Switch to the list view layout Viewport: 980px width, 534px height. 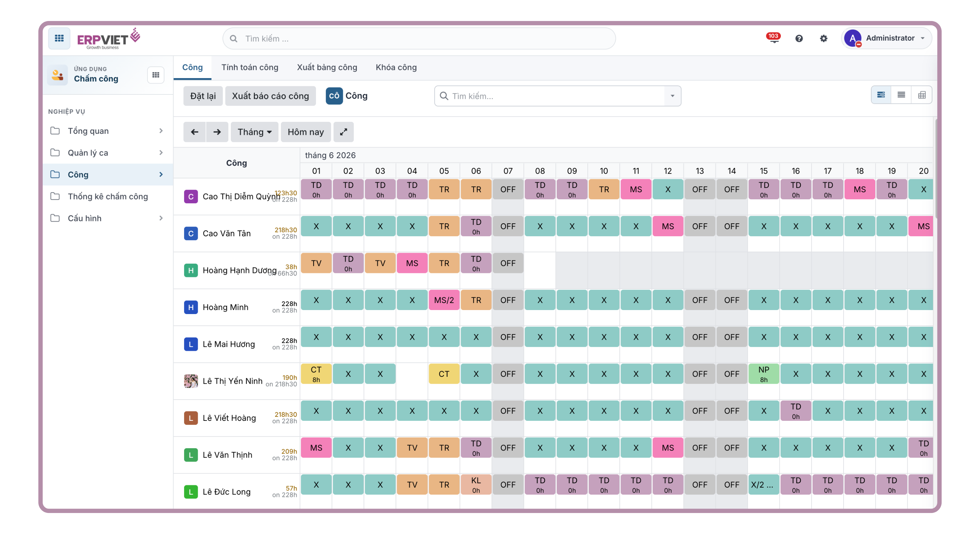pos(901,95)
